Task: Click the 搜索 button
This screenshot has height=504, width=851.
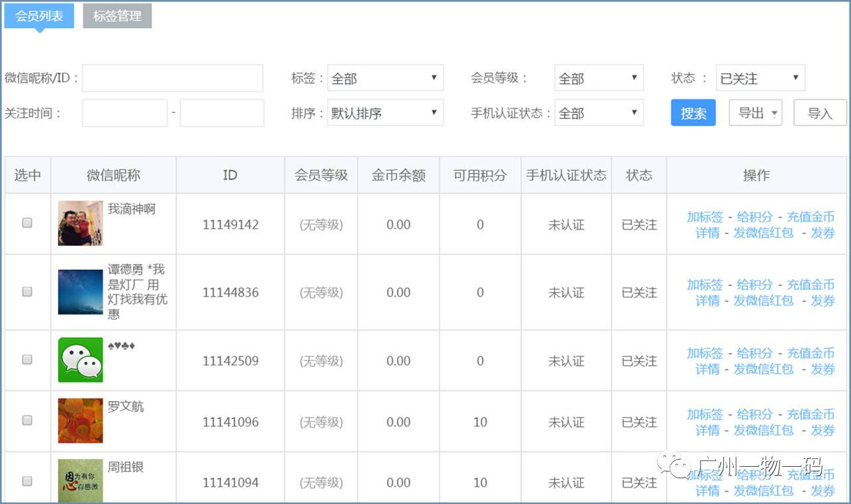Action: (693, 112)
